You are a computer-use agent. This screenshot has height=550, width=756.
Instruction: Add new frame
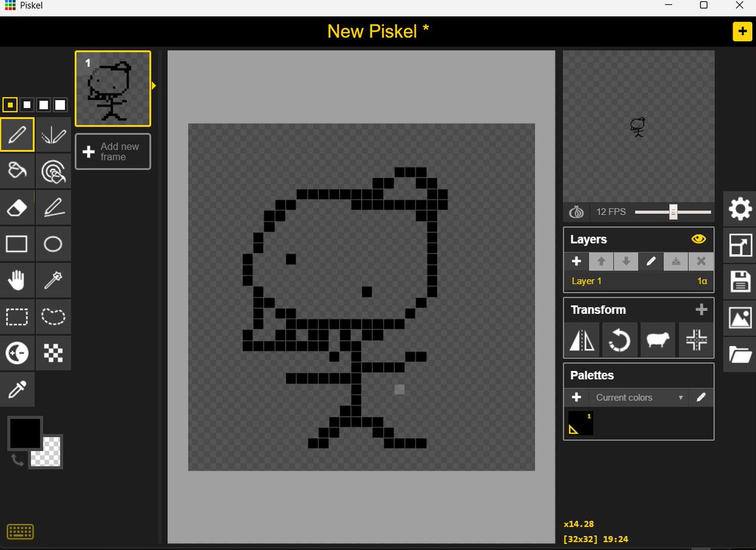pyautogui.click(x=113, y=151)
